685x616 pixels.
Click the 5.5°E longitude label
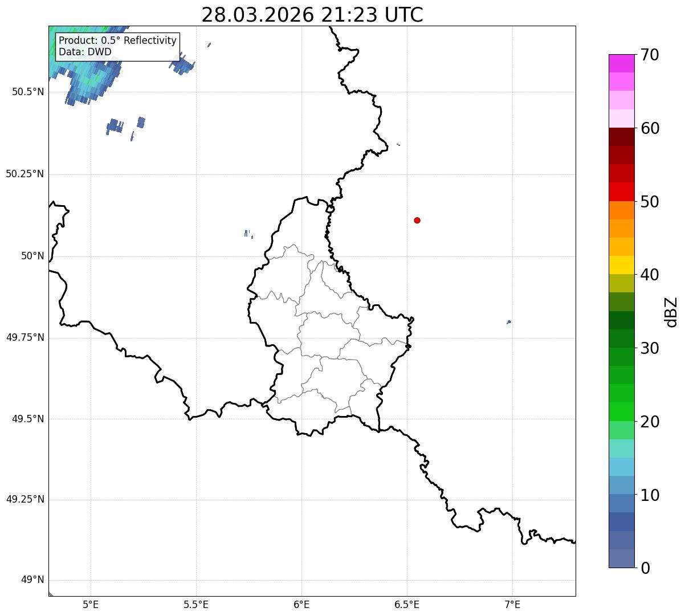(x=196, y=604)
